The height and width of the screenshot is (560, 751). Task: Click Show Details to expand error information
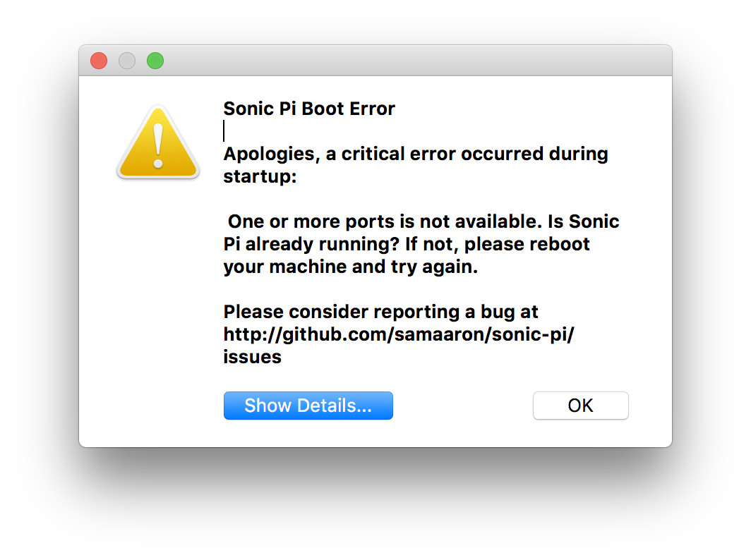pos(308,406)
